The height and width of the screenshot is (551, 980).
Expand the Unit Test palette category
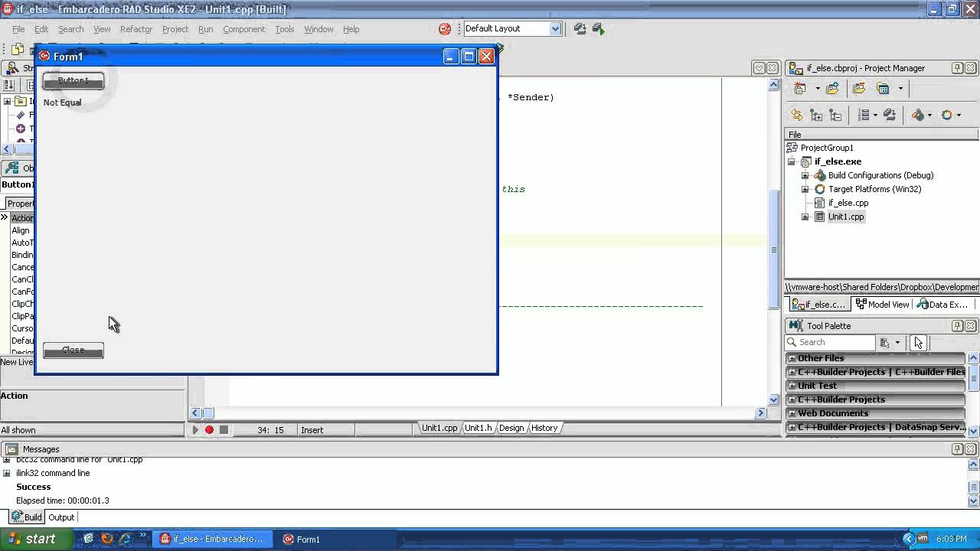(x=792, y=386)
